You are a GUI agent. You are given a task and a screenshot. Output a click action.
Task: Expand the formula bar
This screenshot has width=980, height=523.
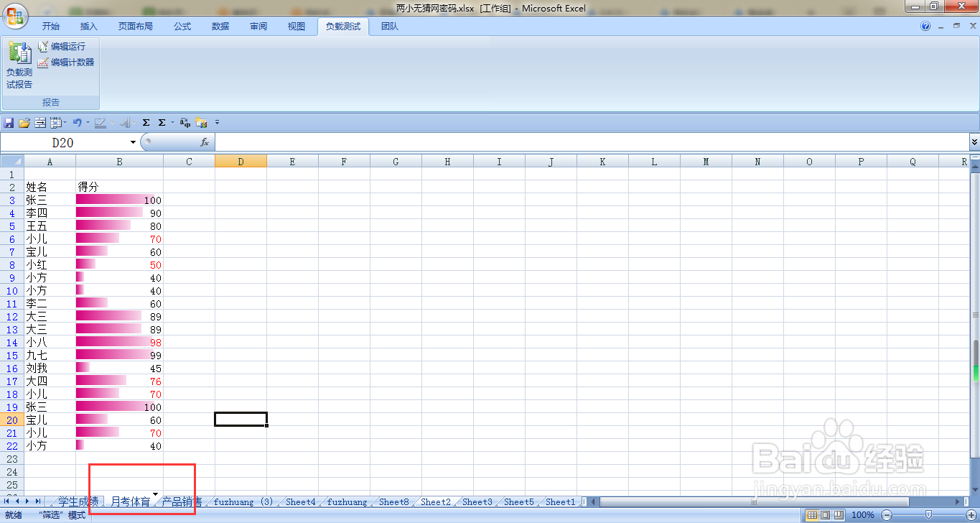click(x=974, y=142)
